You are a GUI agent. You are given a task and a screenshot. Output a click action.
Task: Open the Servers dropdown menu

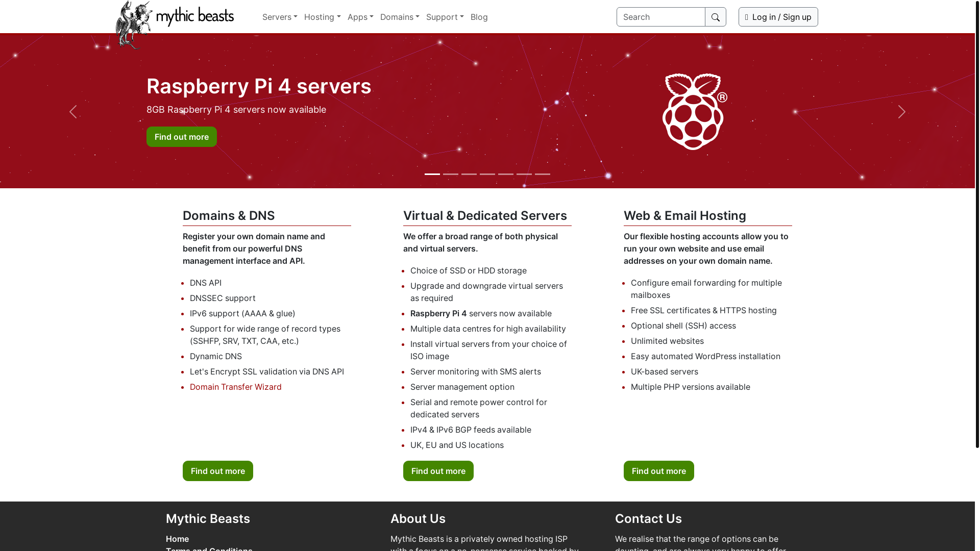tap(280, 17)
